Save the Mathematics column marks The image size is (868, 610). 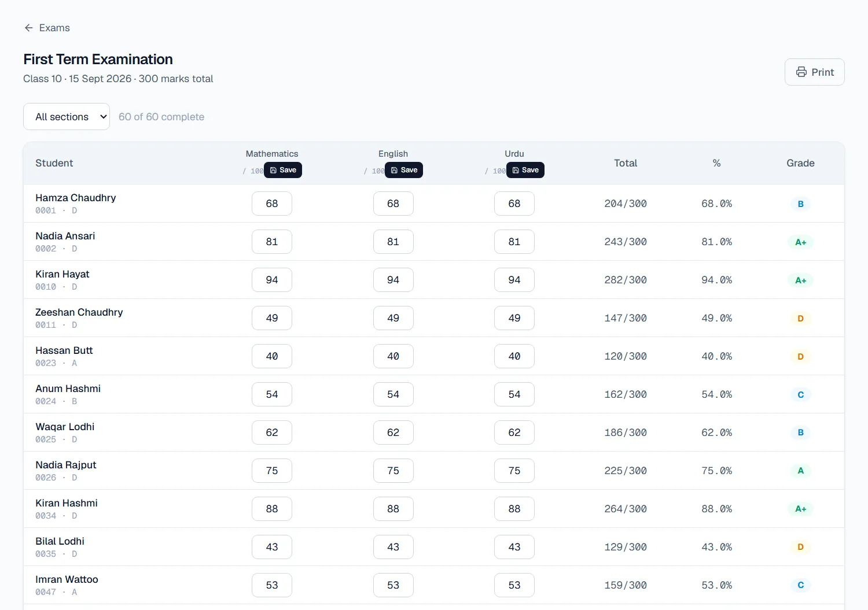(x=283, y=170)
